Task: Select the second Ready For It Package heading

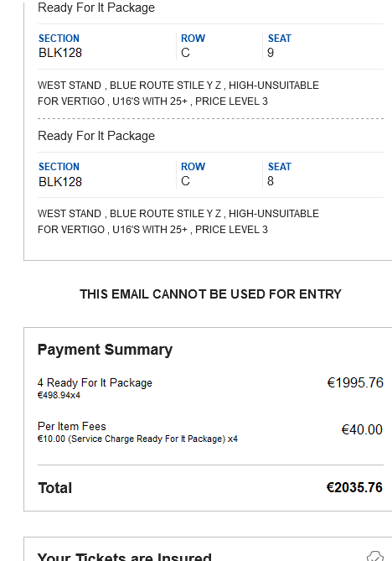Action: pos(96,136)
